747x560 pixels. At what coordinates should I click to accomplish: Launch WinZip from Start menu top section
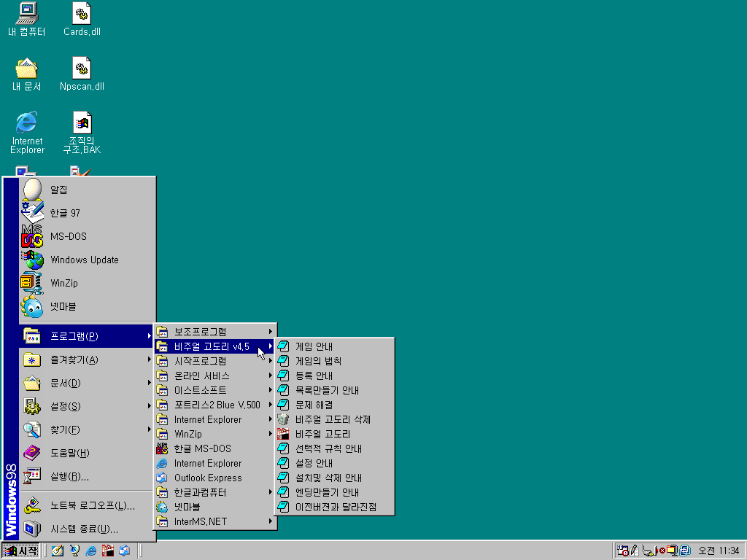[88, 283]
